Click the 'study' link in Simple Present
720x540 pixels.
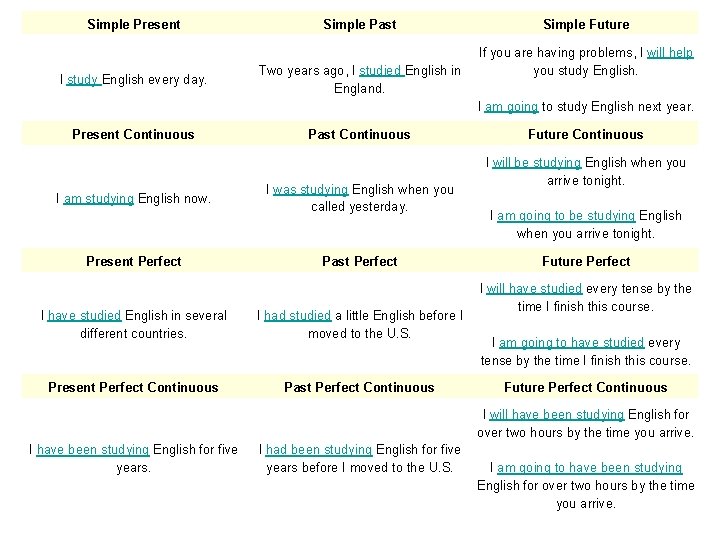pyautogui.click(x=83, y=80)
